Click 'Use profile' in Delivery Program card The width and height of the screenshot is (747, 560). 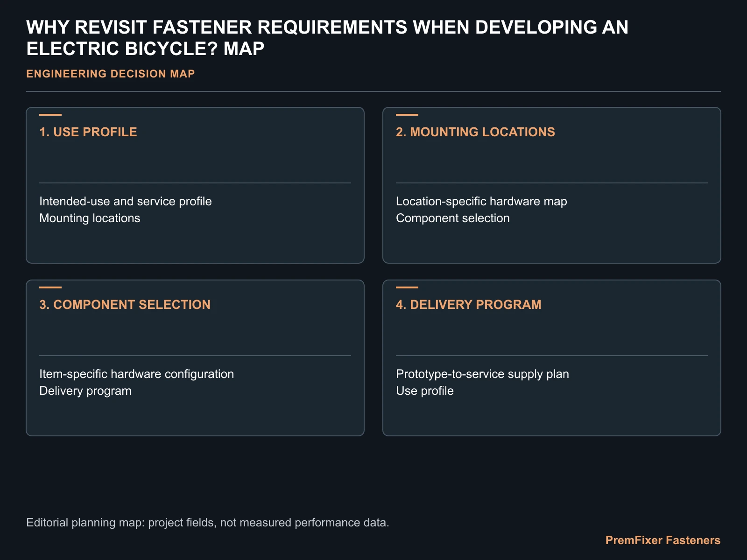tap(425, 391)
